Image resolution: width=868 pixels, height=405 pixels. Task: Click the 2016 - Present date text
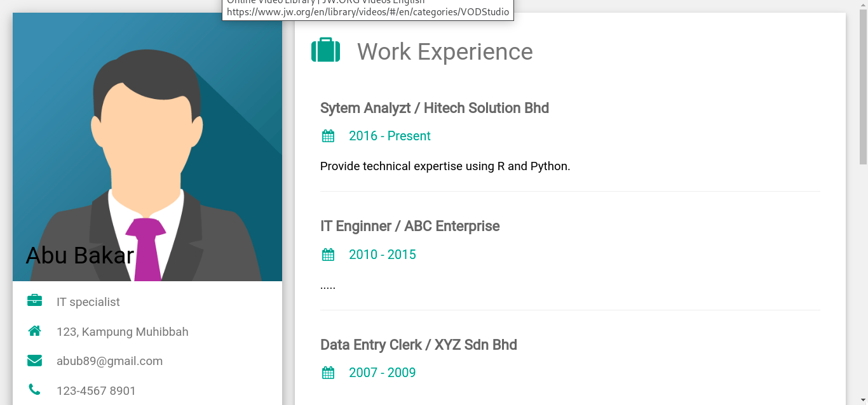tap(390, 136)
